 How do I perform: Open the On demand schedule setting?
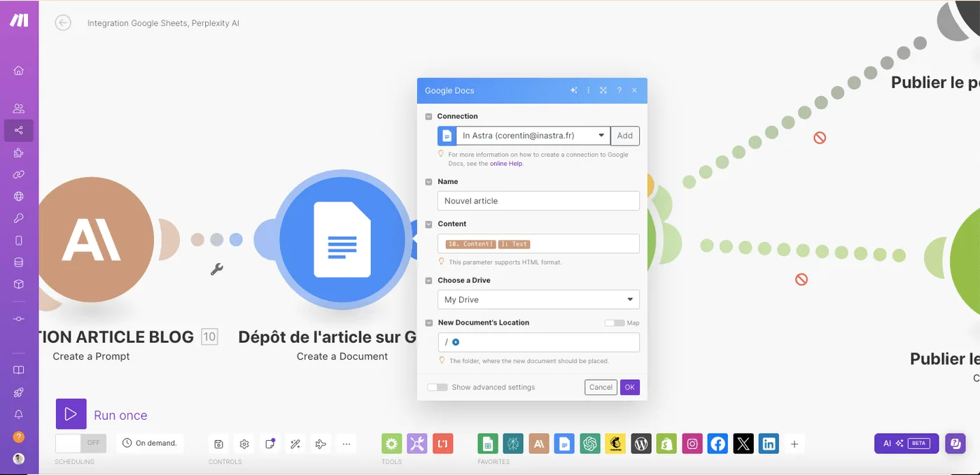(150, 443)
